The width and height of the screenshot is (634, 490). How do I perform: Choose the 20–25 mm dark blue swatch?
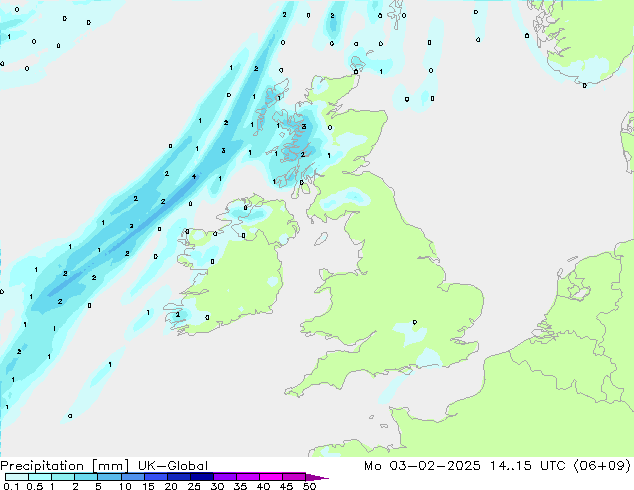click(x=179, y=477)
